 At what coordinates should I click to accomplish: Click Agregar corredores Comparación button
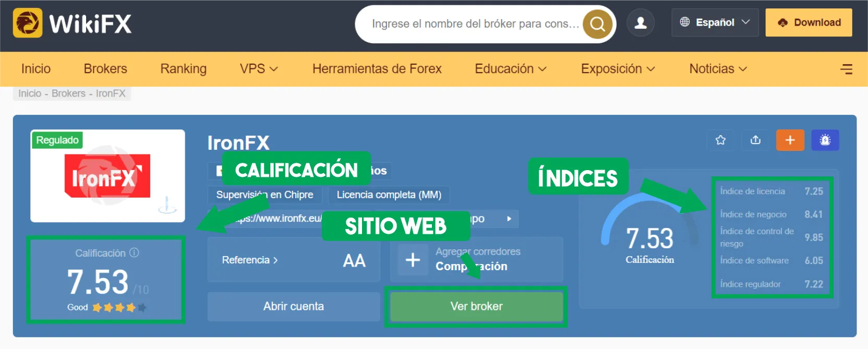(476, 259)
